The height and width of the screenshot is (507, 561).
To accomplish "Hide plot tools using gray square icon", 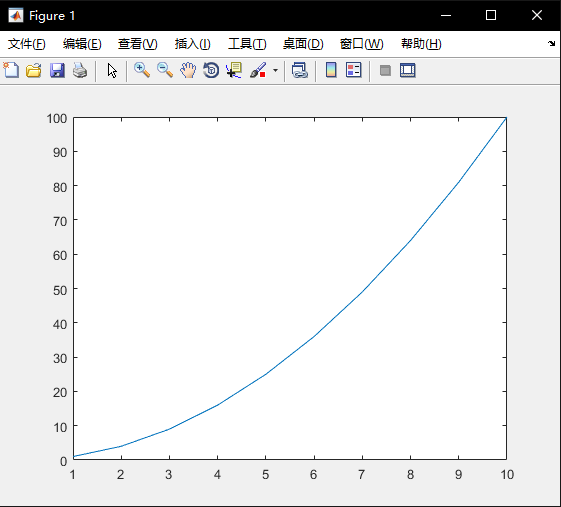I will [385, 70].
